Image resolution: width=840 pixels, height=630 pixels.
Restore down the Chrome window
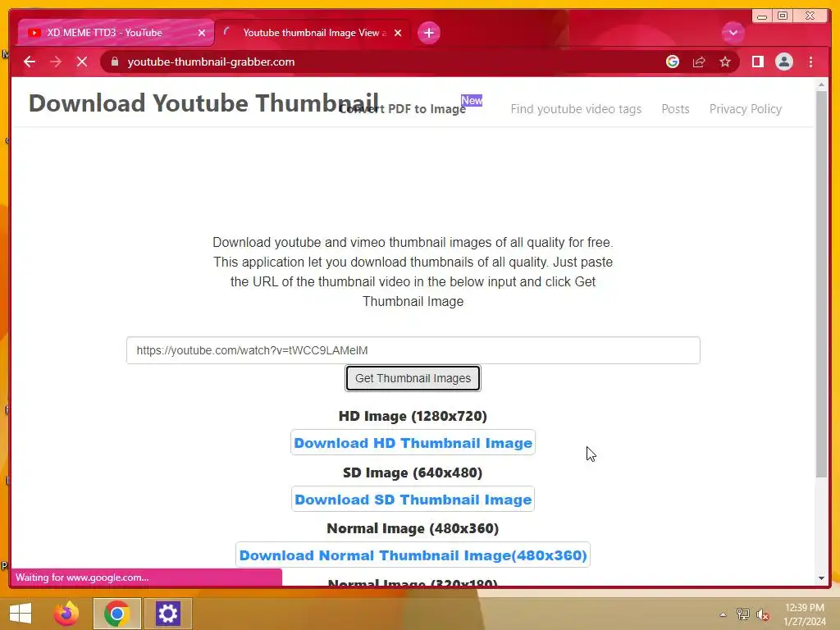[x=782, y=16]
